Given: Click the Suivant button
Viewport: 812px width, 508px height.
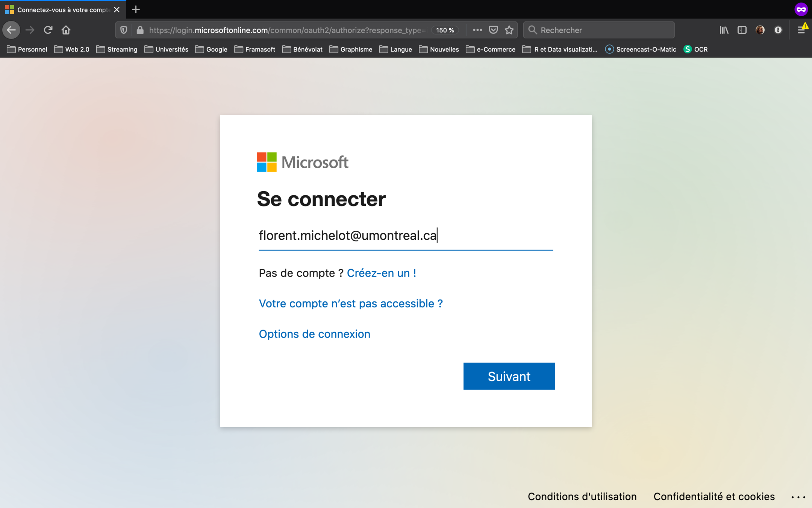Looking at the screenshot, I should coord(509,376).
